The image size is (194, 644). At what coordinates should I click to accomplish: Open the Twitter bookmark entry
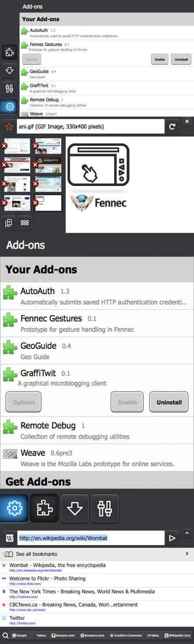pyautogui.click(x=97, y=620)
